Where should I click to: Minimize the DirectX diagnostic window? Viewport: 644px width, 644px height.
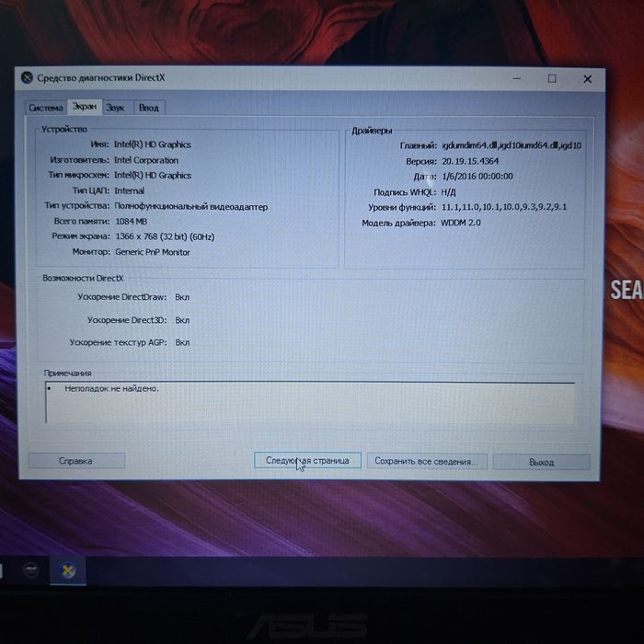click(517, 78)
